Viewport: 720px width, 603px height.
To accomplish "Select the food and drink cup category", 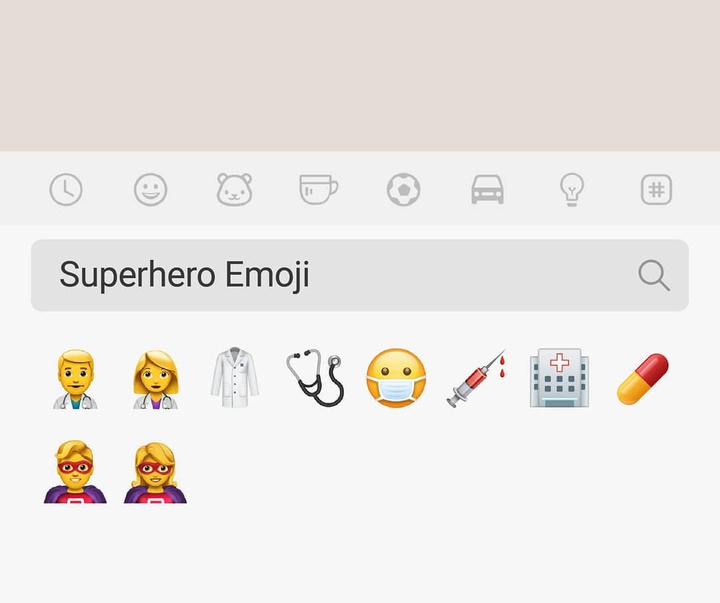I will coord(319,189).
